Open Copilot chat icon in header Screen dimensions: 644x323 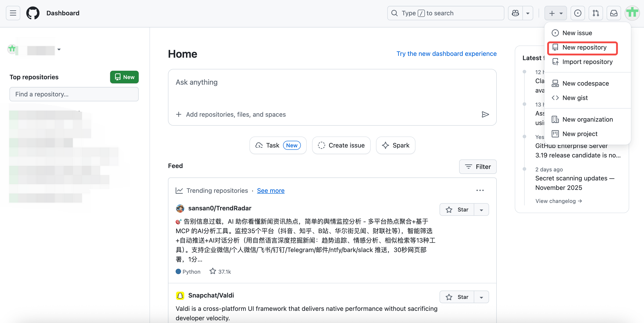[x=515, y=13]
